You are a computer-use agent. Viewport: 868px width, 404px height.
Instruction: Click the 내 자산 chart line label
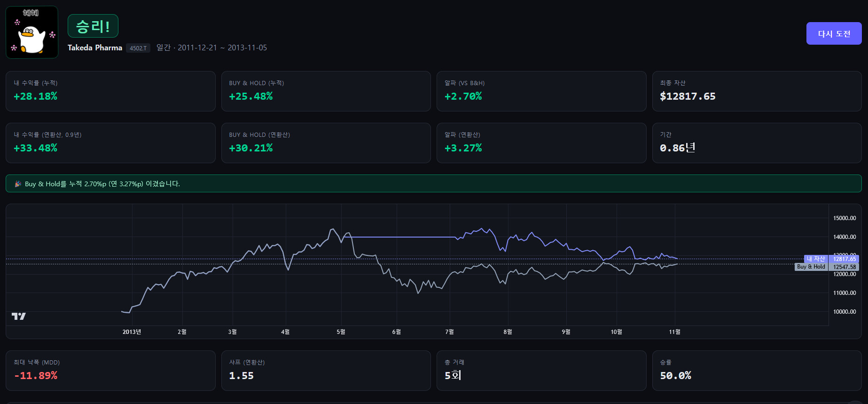(x=816, y=259)
